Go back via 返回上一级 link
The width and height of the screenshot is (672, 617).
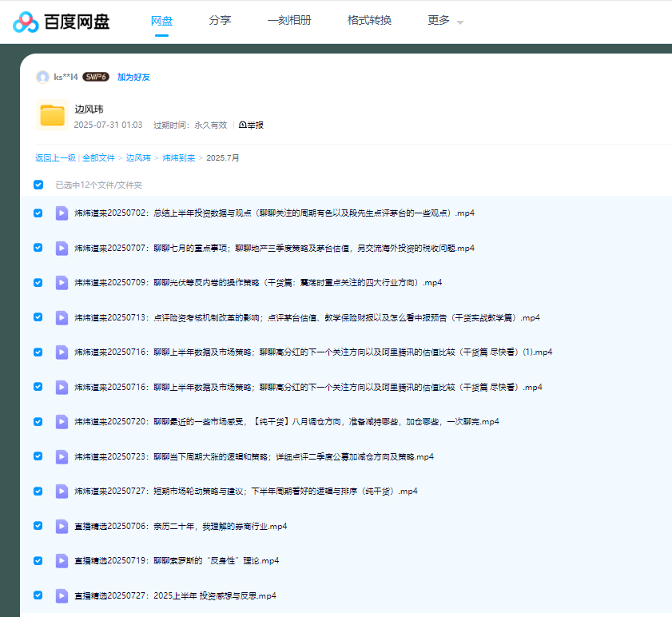pyautogui.click(x=55, y=158)
